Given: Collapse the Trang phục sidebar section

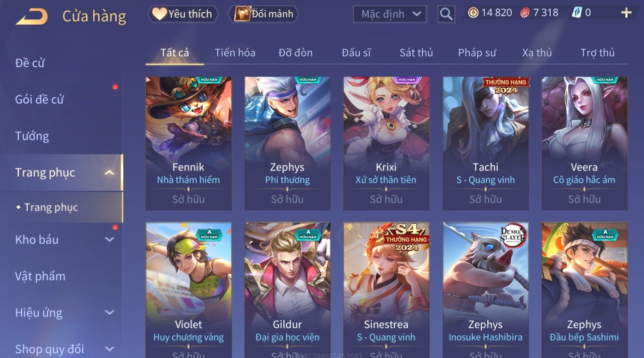Looking at the screenshot, I should [110, 172].
